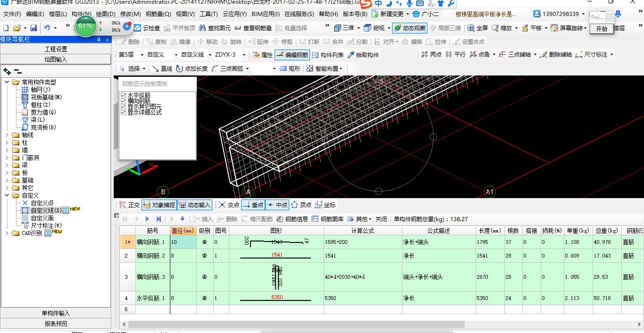Run 云检查 cloud check tool
644x333 pixels.
tap(147, 28)
